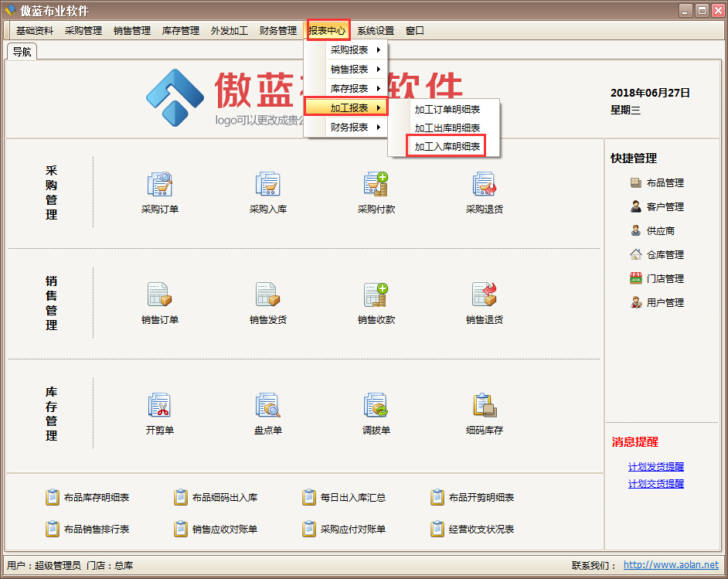The width and height of the screenshot is (728, 579).
Task: Switch to the 导航 tab
Action: 22,52
